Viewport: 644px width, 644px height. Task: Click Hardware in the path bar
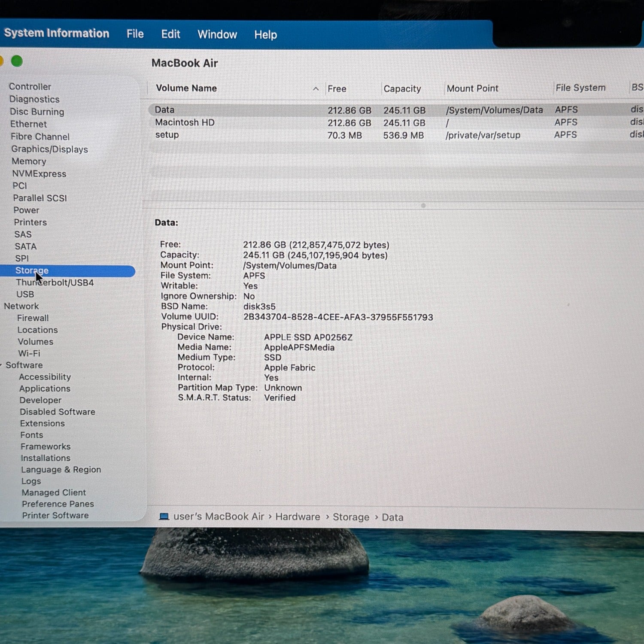[298, 517]
